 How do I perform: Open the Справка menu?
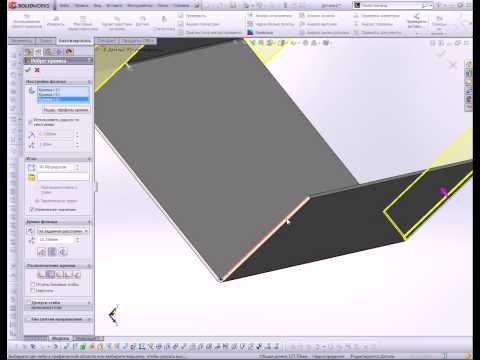pos(181,5)
